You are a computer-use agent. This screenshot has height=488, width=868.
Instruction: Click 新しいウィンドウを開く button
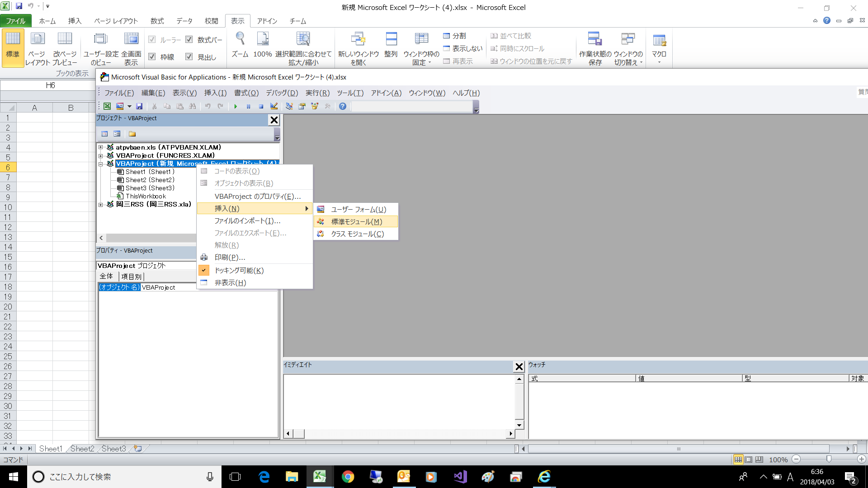[358, 49]
